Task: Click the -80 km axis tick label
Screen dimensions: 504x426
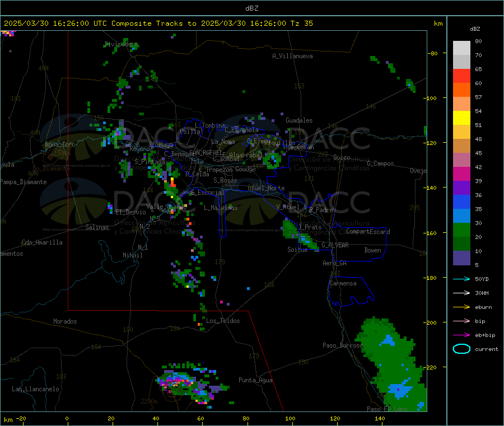Action: [x=432, y=53]
